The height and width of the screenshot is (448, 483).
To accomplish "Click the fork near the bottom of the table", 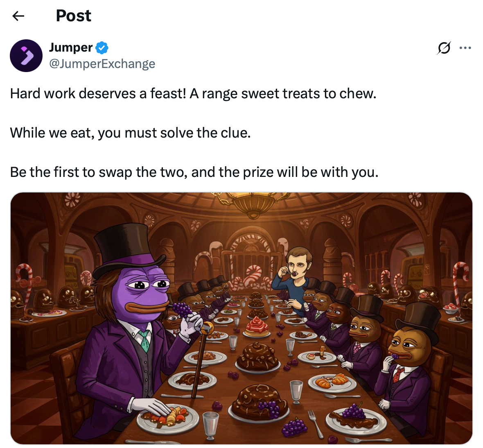I will point(315,424).
